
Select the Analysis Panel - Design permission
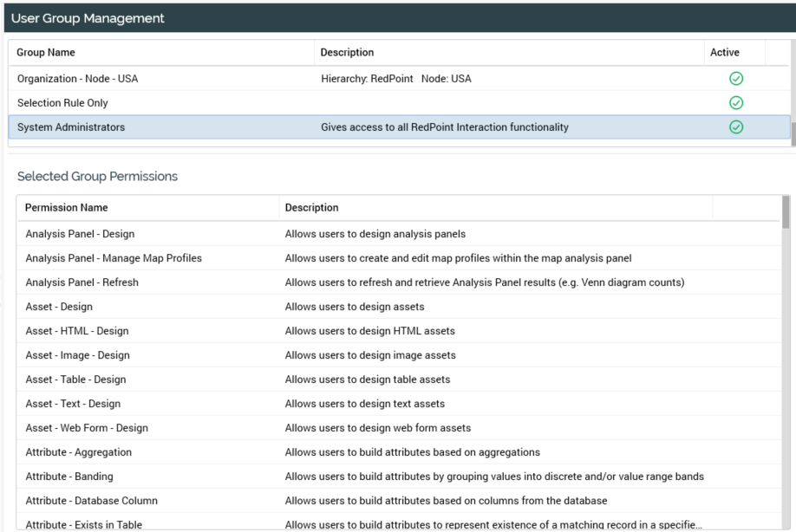coord(80,234)
